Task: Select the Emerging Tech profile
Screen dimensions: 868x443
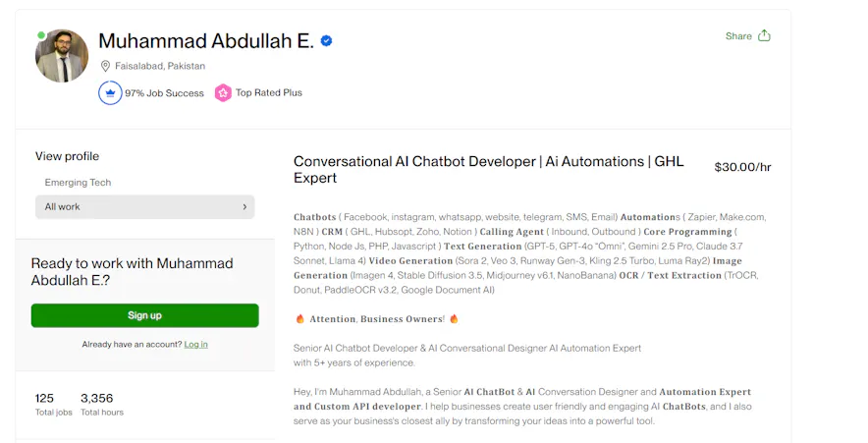Action: (x=78, y=183)
